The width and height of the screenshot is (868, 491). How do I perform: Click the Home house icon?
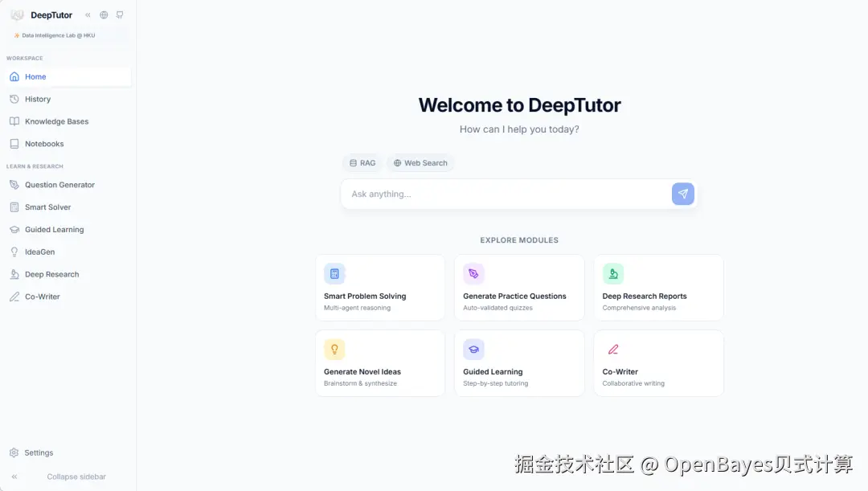(14, 77)
